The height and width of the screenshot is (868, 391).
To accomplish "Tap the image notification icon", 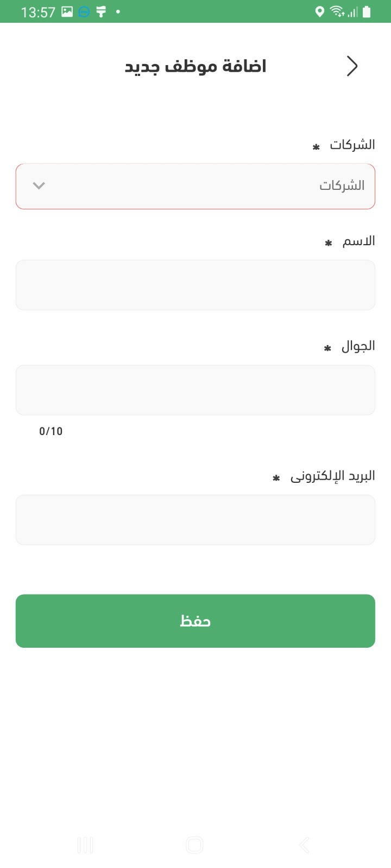I will coord(67,11).
